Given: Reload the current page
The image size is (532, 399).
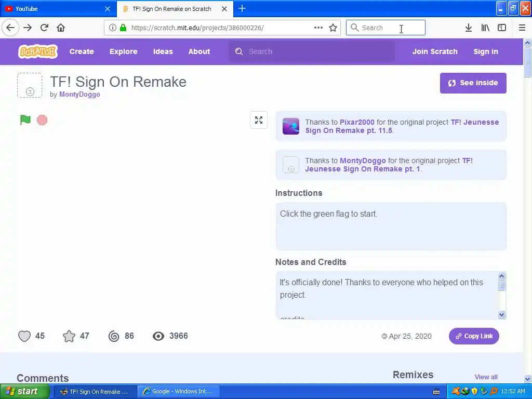Looking at the screenshot, I should click(x=44, y=28).
